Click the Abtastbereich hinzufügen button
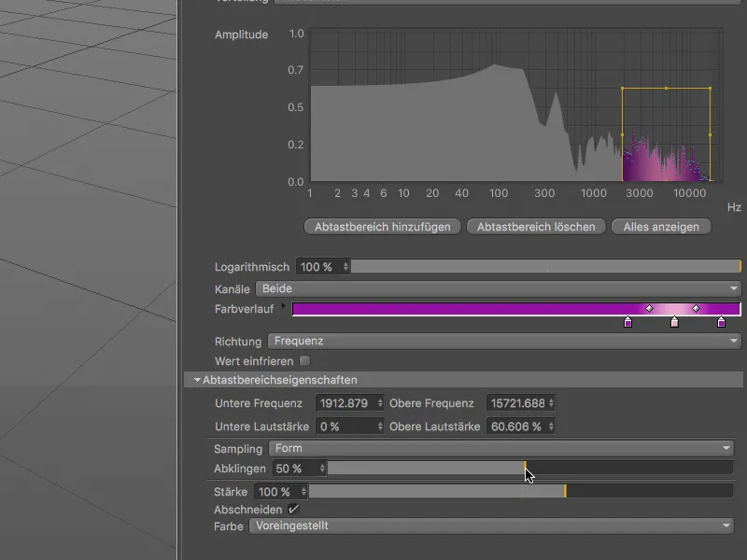Image resolution: width=747 pixels, height=560 pixels. 383,227
